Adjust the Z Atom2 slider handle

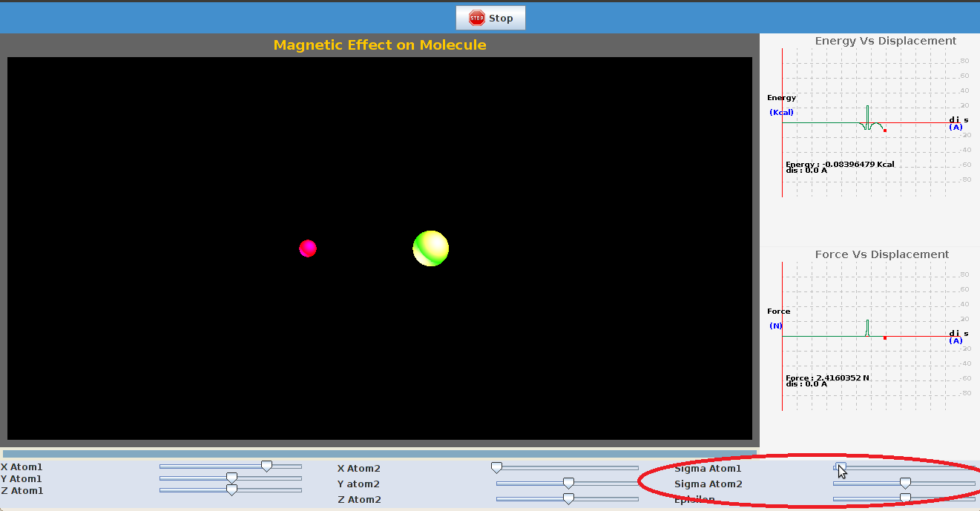coord(568,499)
